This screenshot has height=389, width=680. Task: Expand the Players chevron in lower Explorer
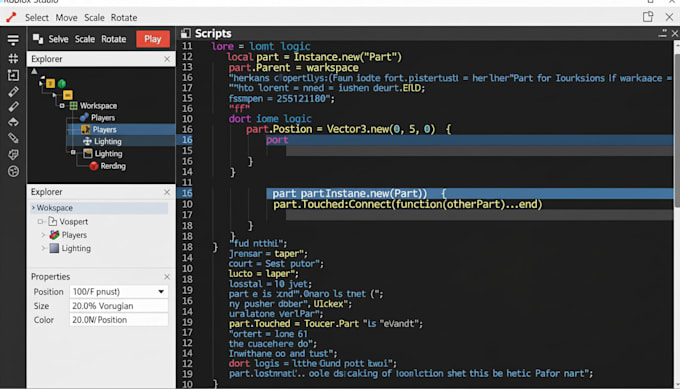tap(43, 235)
